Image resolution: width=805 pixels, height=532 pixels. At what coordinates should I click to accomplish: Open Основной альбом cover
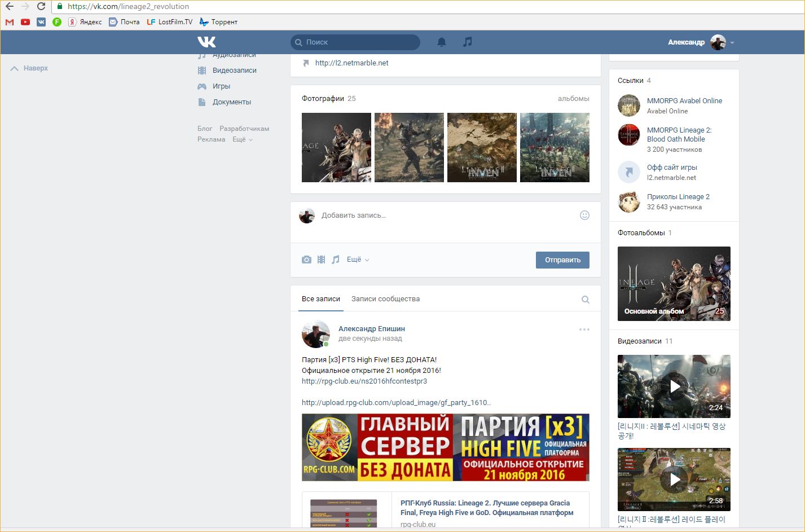[x=674, y=284]
